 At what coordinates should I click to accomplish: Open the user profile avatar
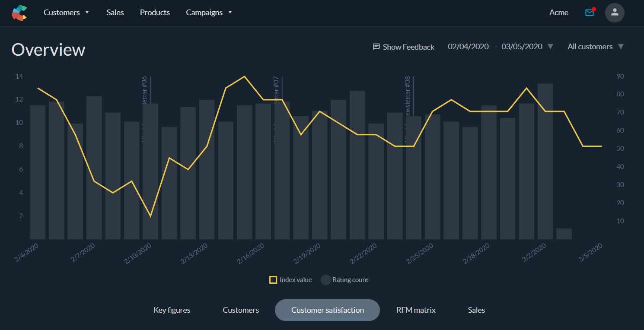[615, 13]
